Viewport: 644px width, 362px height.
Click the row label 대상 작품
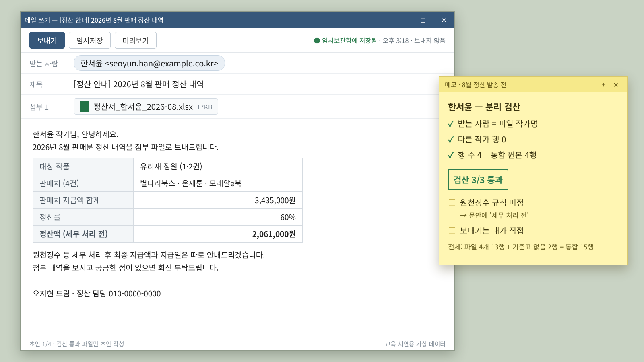54,166
